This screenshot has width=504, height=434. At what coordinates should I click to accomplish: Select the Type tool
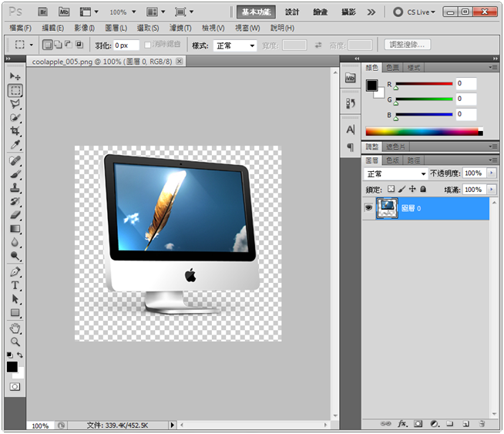coord(15,285)
